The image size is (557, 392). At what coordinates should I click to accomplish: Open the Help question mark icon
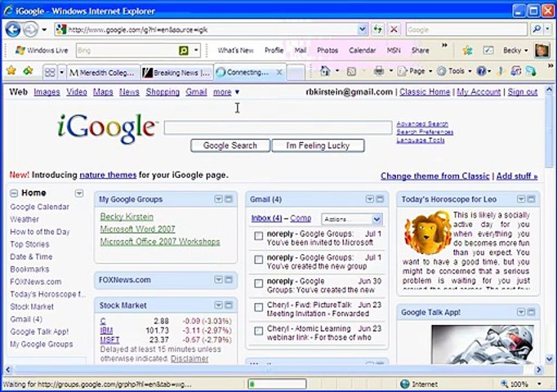[481, 71]
